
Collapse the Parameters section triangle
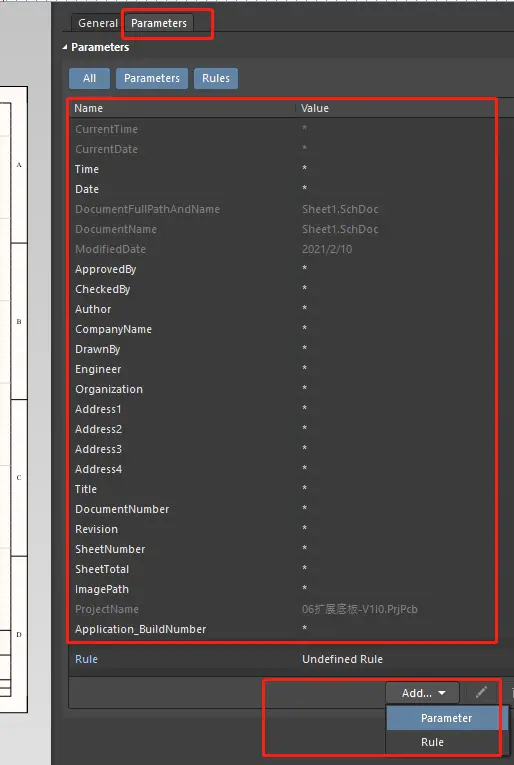coord(65,47)
